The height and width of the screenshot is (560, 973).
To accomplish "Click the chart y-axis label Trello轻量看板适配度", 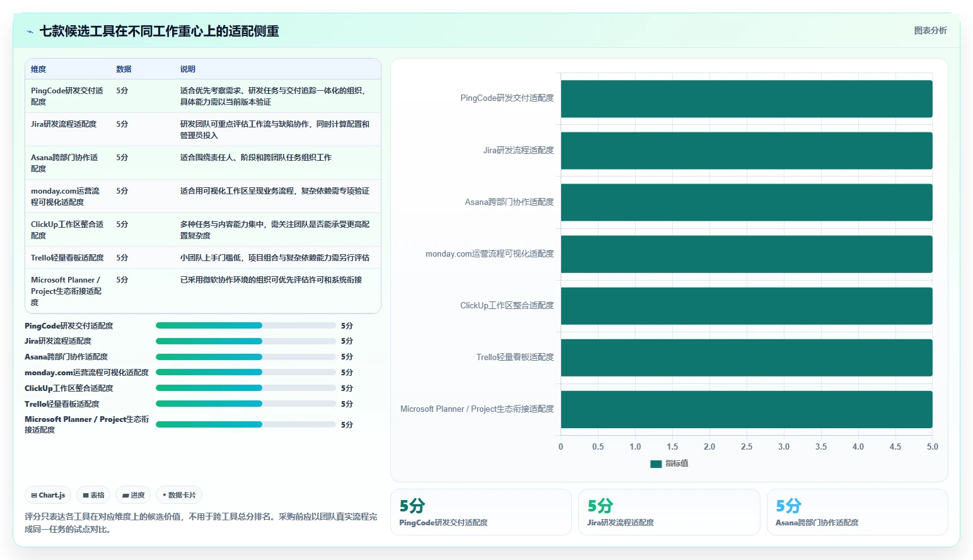I will point(515,357).
